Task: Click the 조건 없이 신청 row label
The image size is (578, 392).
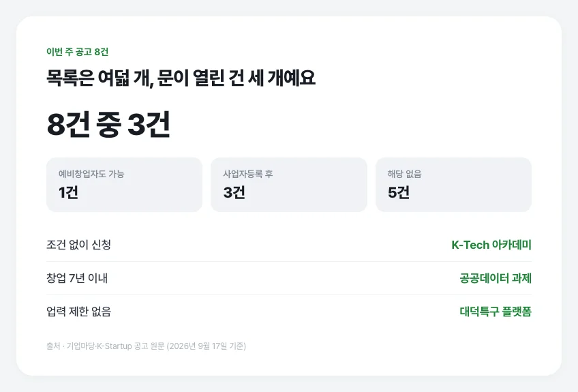Action: [x=78, y=245]
